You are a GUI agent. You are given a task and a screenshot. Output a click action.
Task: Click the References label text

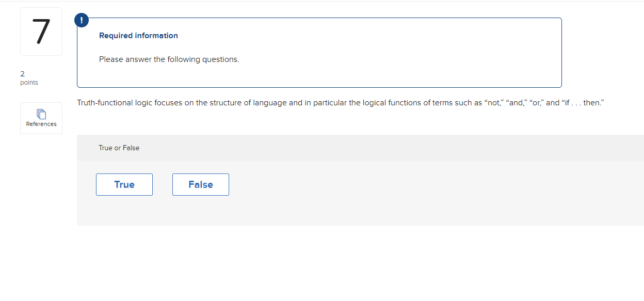[41, 124]
